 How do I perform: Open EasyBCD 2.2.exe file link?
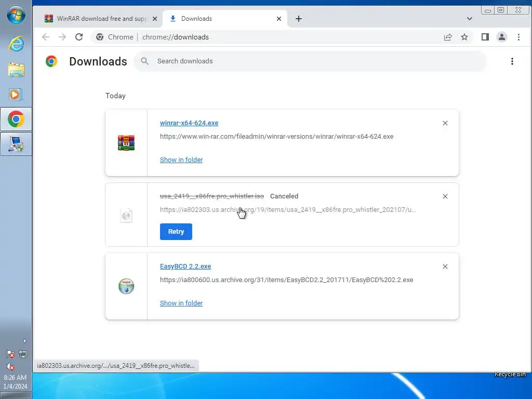tap(185, 267)
